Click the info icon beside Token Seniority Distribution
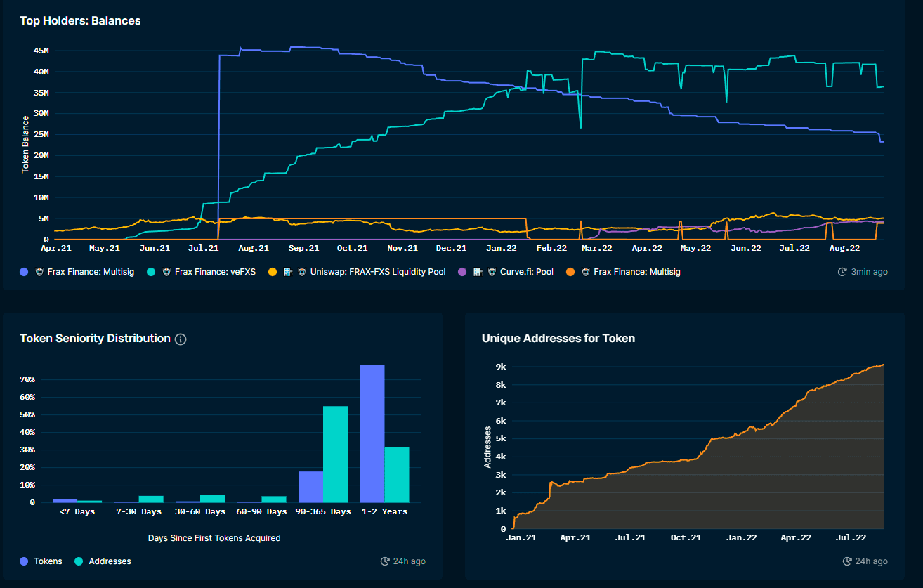 click(181, 339)
